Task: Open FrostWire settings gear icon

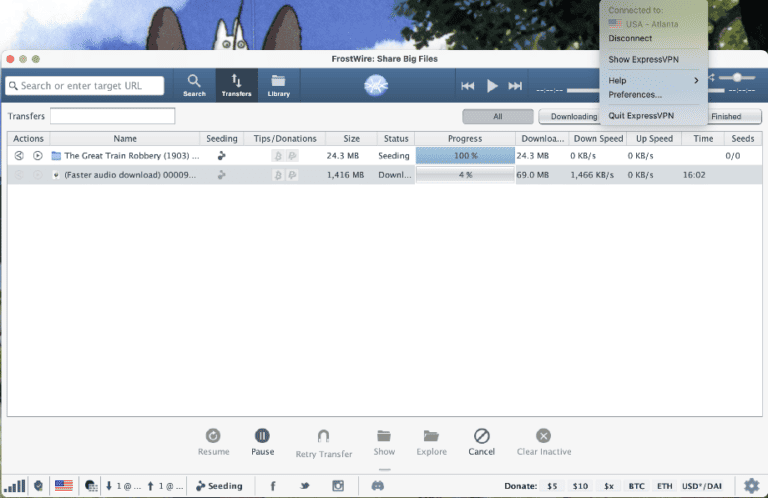Action: click(751, 485)
